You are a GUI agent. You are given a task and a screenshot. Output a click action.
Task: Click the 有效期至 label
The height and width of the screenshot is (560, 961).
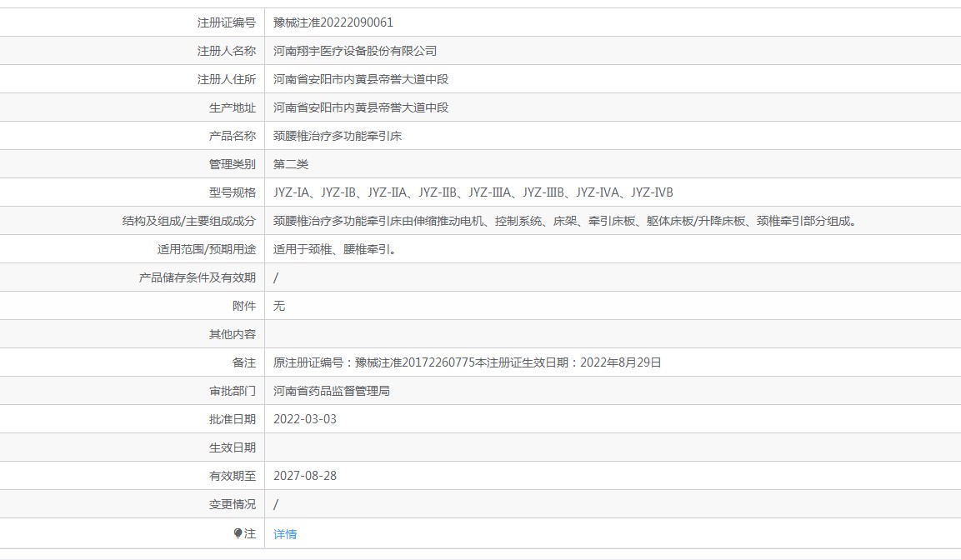click(x=233, y=476)
